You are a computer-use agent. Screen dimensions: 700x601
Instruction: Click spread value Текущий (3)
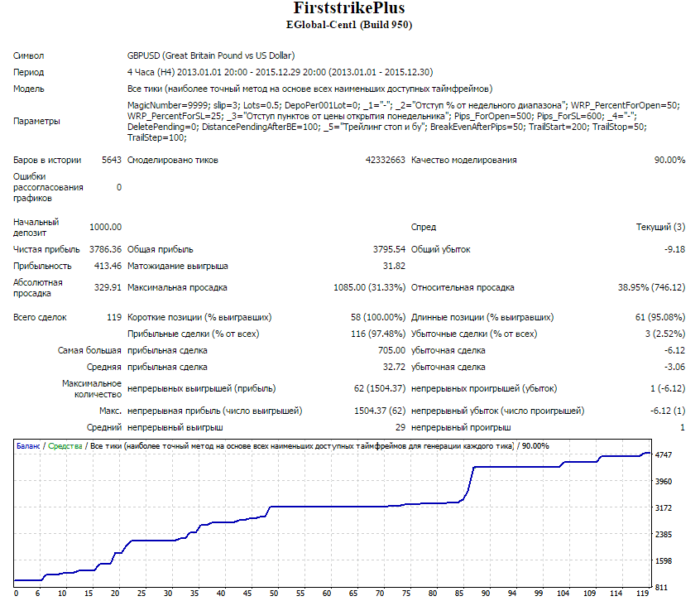[x=661, y=227]
